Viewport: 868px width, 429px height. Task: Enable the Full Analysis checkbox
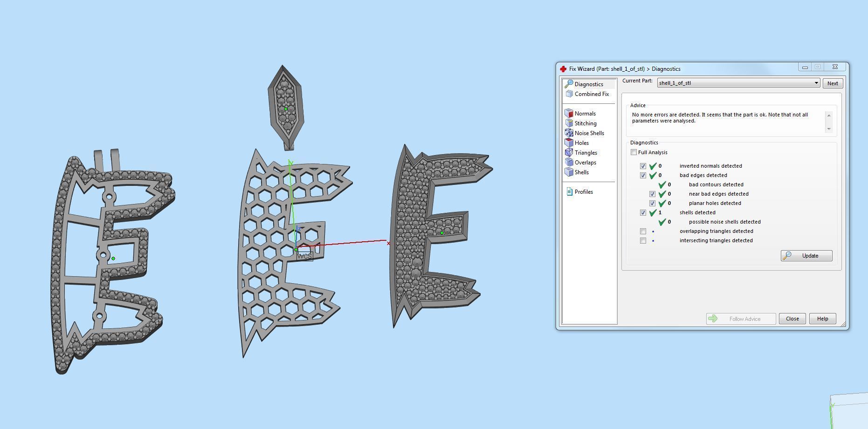(634, 152)
